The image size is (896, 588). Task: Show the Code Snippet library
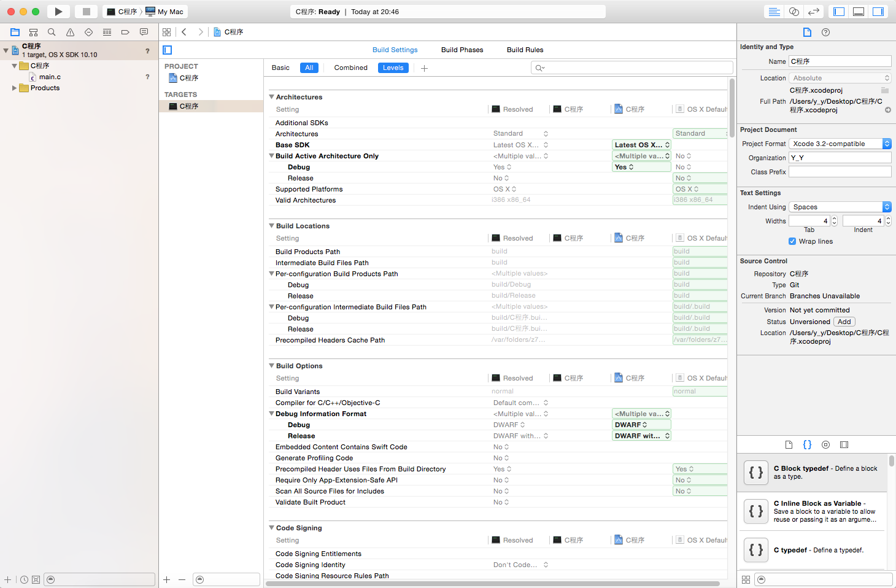pyautogui.click(x=807, y=444)
